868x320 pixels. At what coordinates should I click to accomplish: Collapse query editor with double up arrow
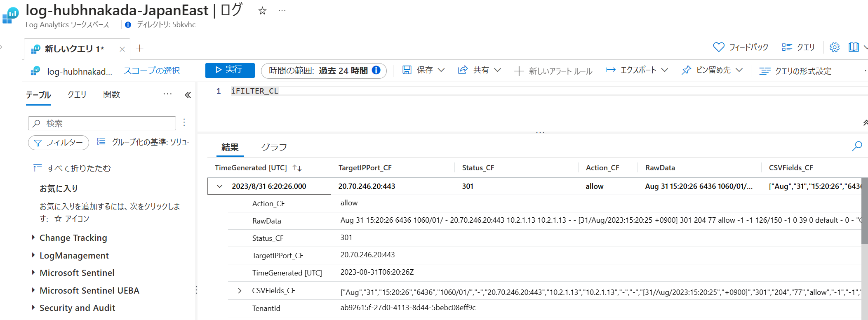[x=865, y=123]
